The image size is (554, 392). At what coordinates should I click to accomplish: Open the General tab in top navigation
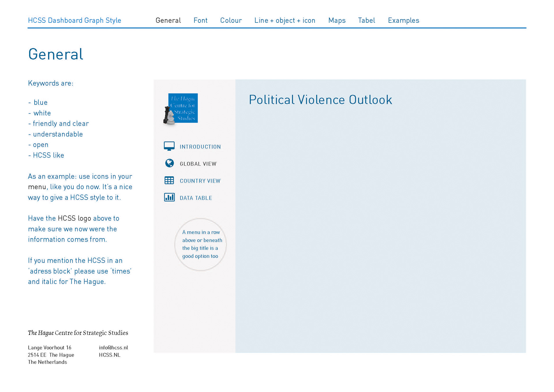tap(168, 20)
